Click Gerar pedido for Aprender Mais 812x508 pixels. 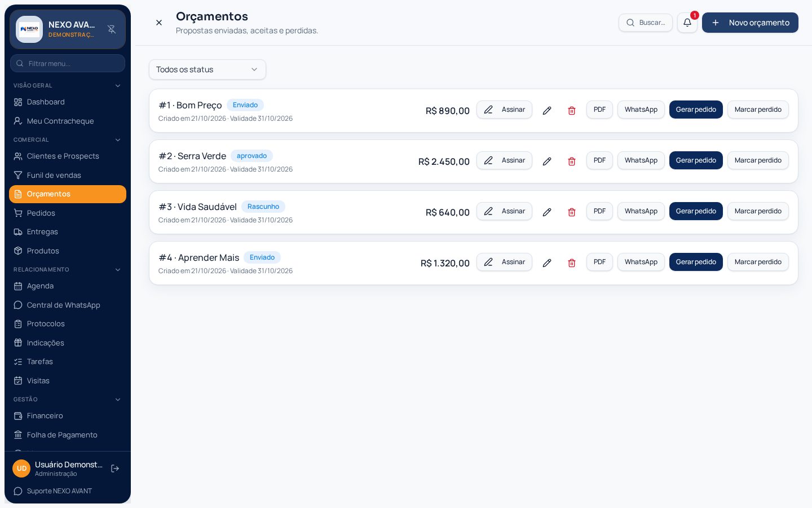(x=696, y=262)
